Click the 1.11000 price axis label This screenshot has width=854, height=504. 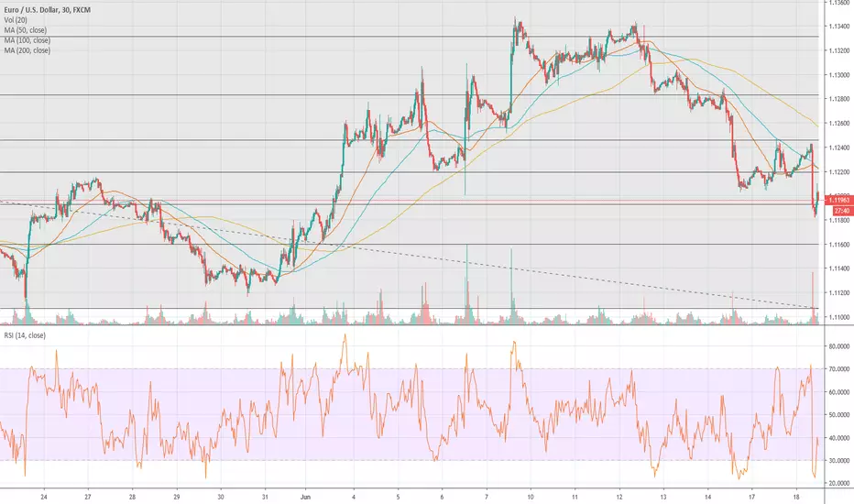coord(840,317)
